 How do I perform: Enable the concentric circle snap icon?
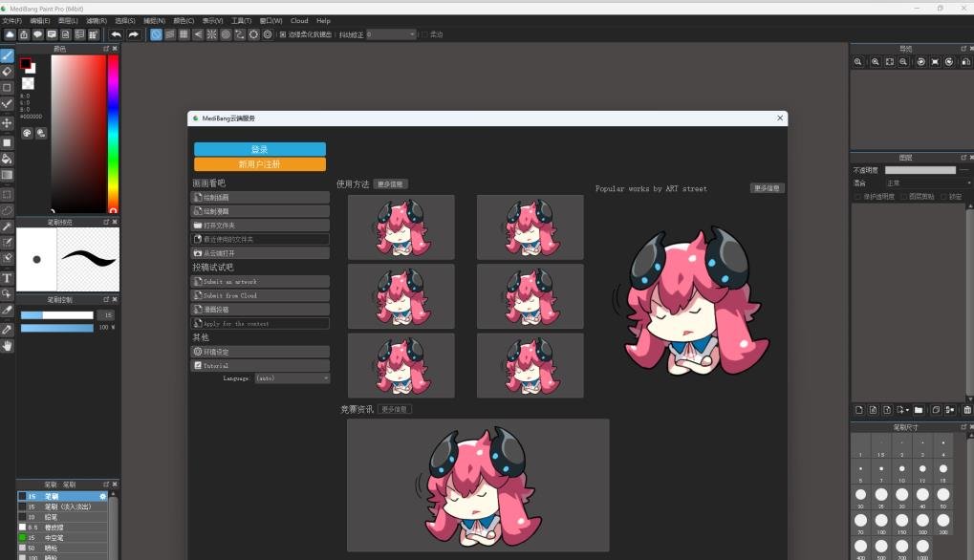tap(227, 34)
